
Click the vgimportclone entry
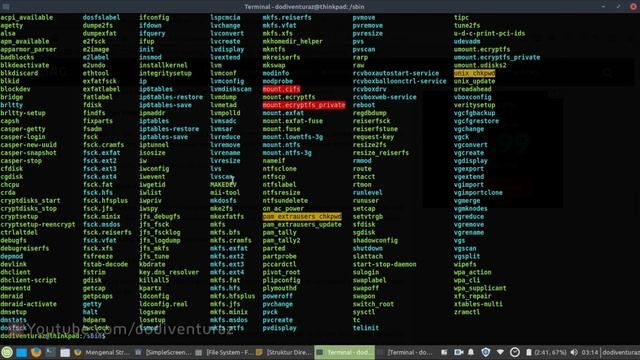pos(478,193)
